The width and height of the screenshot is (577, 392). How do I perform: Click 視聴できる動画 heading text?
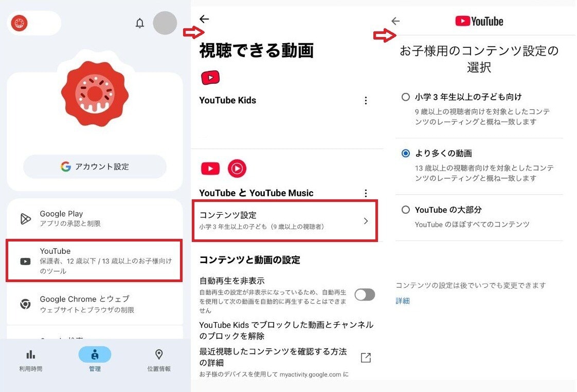pos(257,50)
